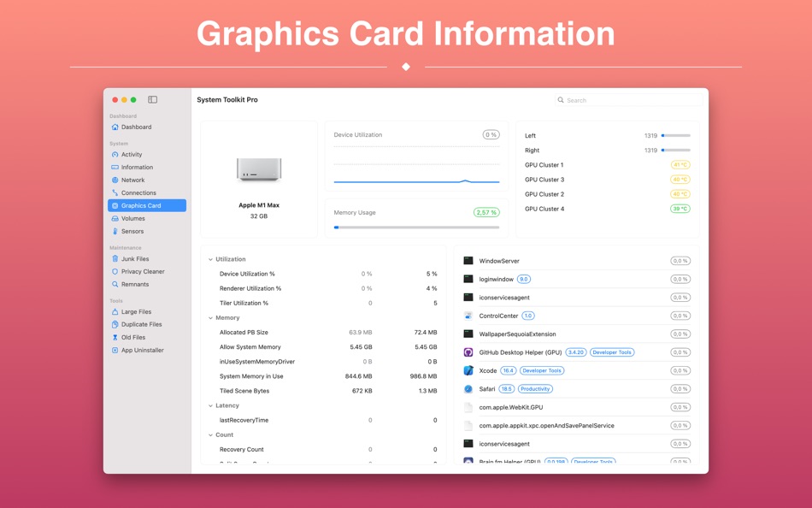Click the Activity gauge icon
Image resolution: width=812 pixels, height=508 pixels.
(x=115, y=155)
